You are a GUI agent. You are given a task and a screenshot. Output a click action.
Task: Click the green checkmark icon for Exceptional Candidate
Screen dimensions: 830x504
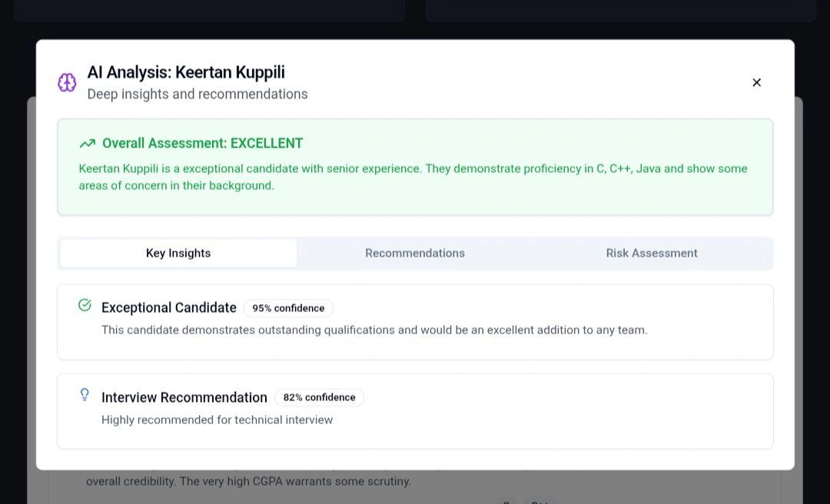85,306
